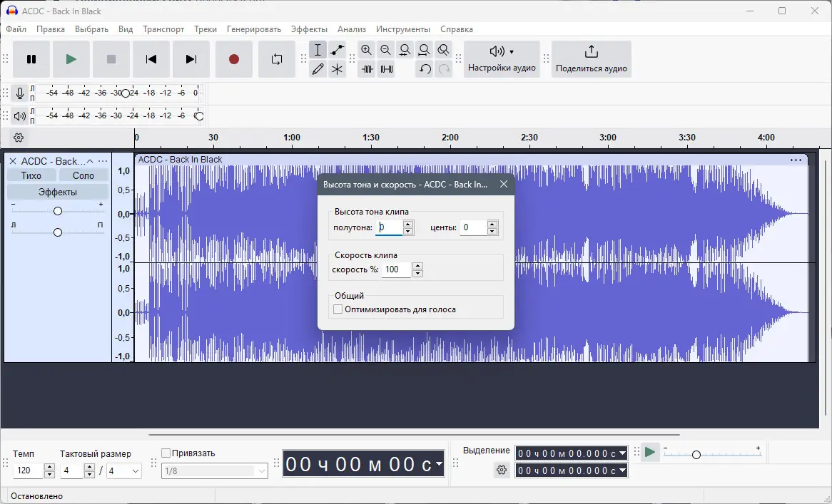Screen dimensions: 832x504
Task: Click the Undo arrow icon
Action: (425, 69)
